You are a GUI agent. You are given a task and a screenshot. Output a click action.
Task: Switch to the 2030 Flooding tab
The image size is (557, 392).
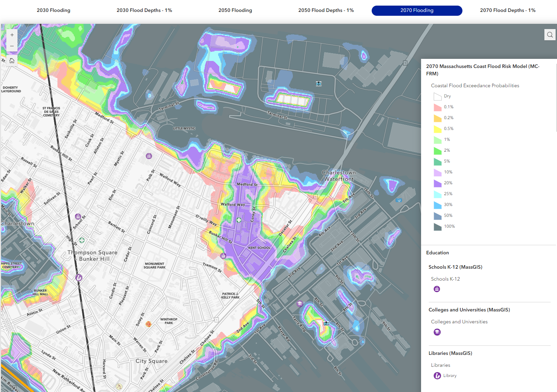(54, 11)
